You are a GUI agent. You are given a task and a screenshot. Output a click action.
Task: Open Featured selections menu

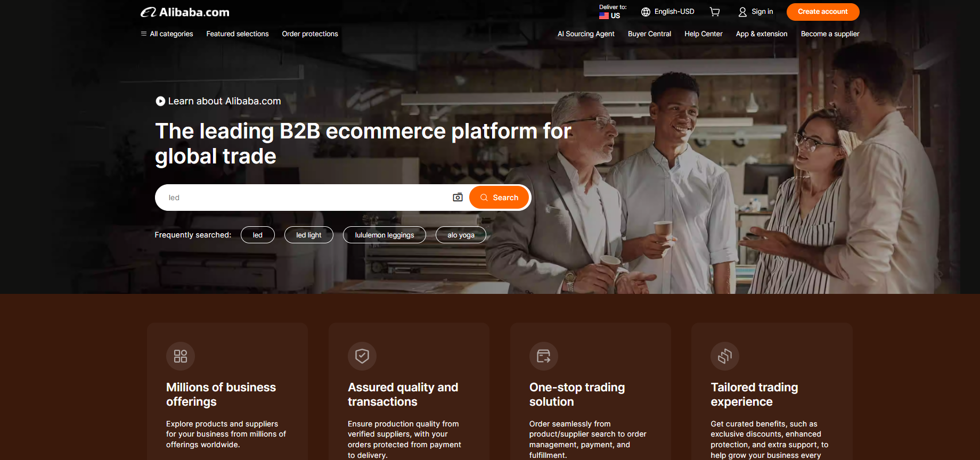click(x=238, y=34)
